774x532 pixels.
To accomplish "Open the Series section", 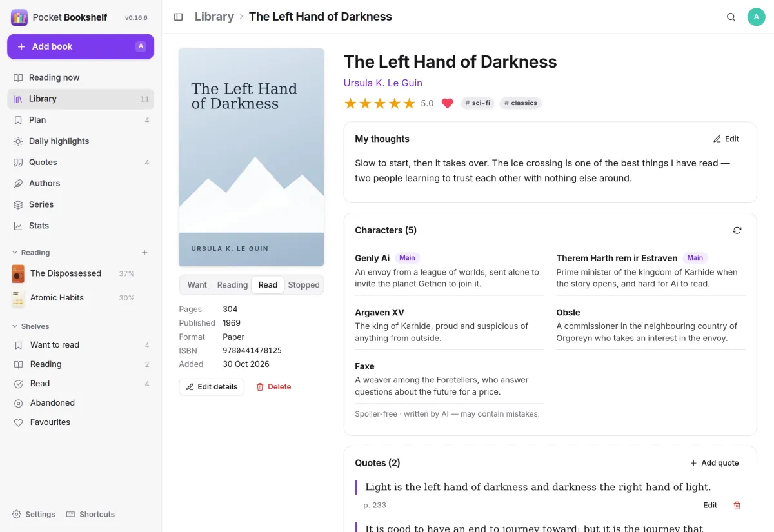I will (x=81, y=204).
